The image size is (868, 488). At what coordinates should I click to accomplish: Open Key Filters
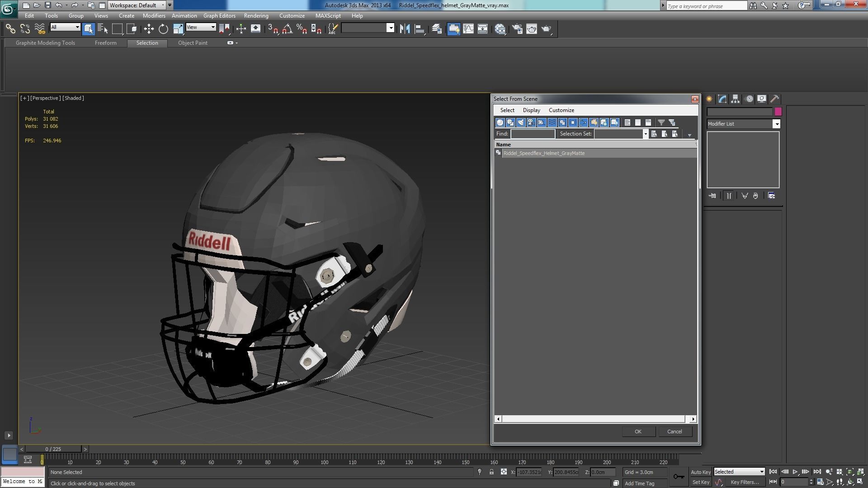(x=745, y=482)
